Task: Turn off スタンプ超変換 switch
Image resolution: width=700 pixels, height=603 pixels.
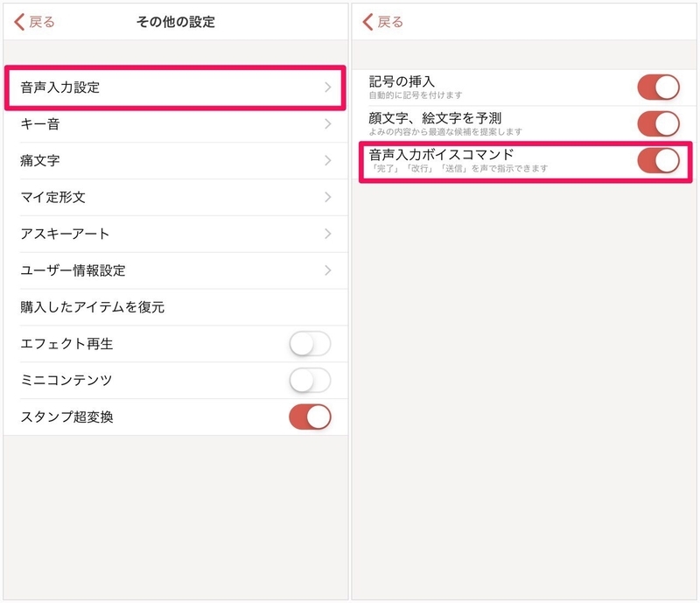Action: click(x=310, y=417)
